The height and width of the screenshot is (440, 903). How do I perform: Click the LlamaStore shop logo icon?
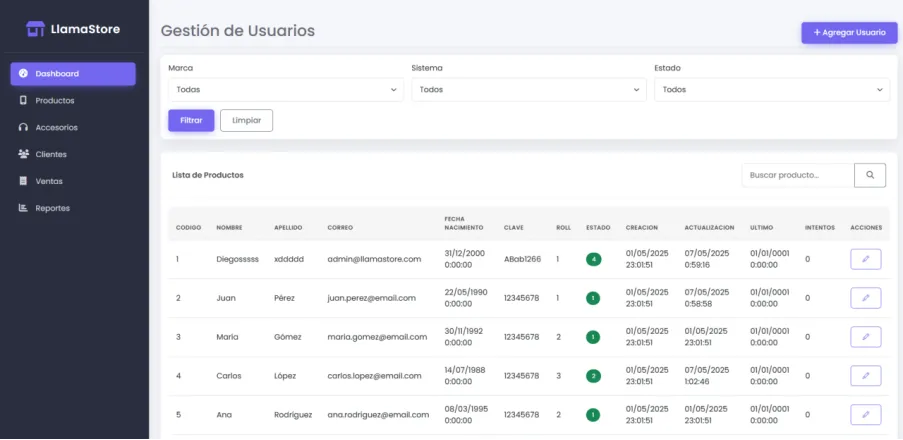point(35,29)
